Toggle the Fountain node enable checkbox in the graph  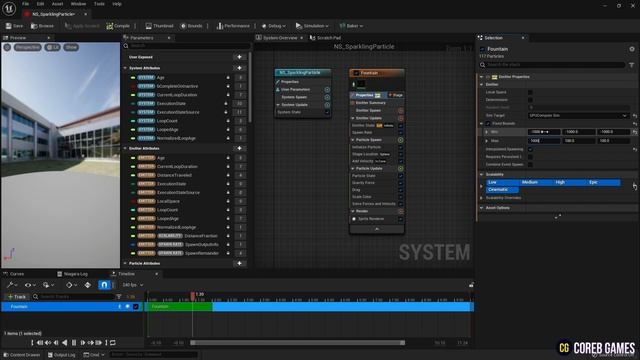pyautogui.click(x=356, y=73)
